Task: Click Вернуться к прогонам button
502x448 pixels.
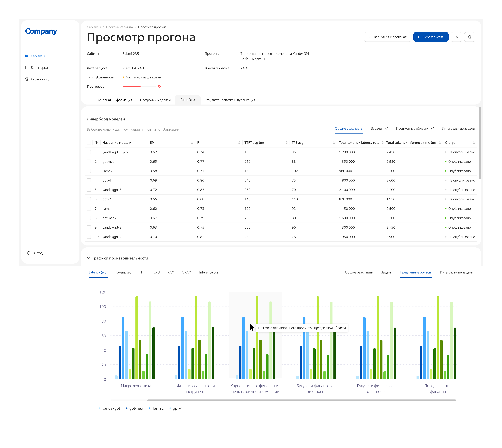Action: (387, 37)
